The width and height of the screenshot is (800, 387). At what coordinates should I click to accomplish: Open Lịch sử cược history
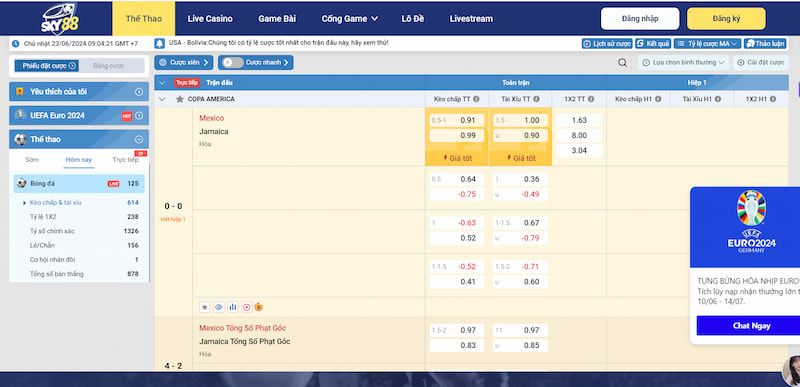[607, 44]
